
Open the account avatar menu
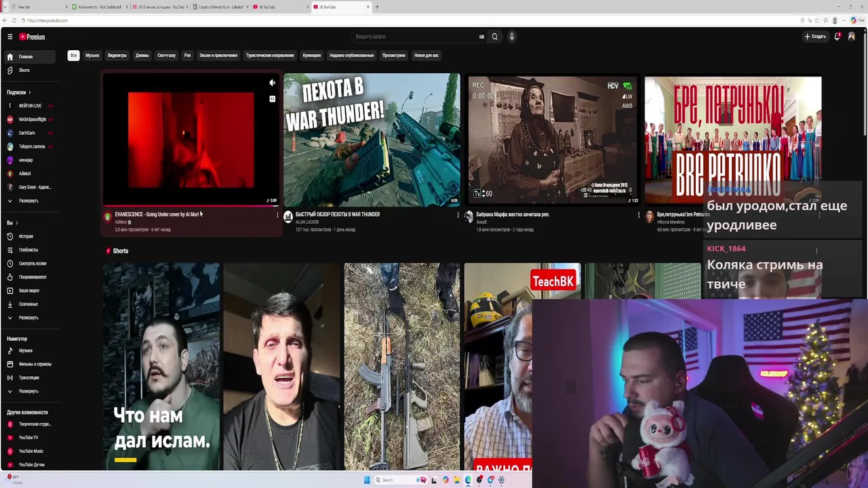tap(852, 37)
